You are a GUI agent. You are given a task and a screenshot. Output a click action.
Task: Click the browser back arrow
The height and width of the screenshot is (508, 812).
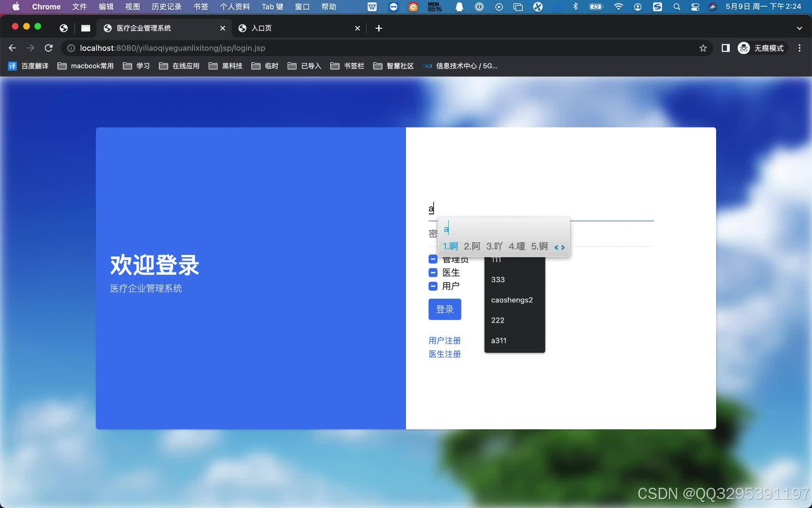tap(13, 48)
